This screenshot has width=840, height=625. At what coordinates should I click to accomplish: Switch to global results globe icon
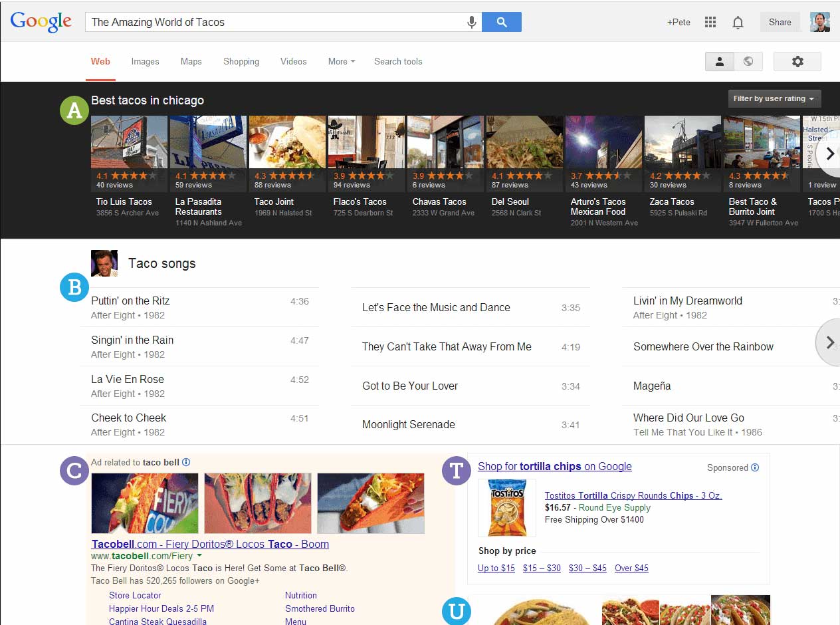[748, 61]
